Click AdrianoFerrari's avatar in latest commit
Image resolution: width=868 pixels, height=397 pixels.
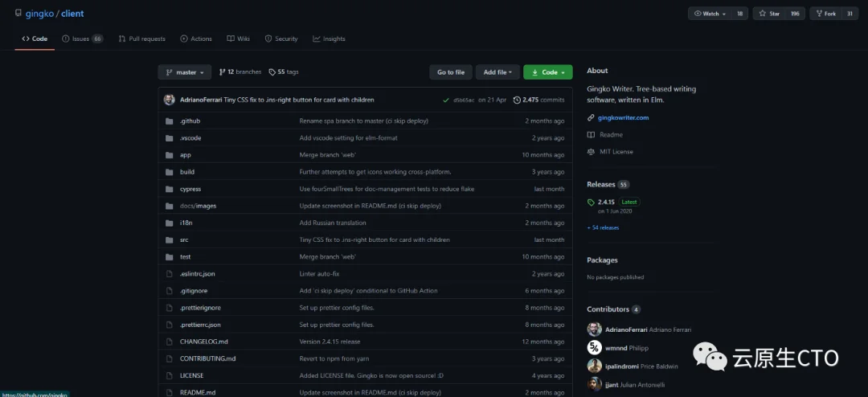[170, 100]
